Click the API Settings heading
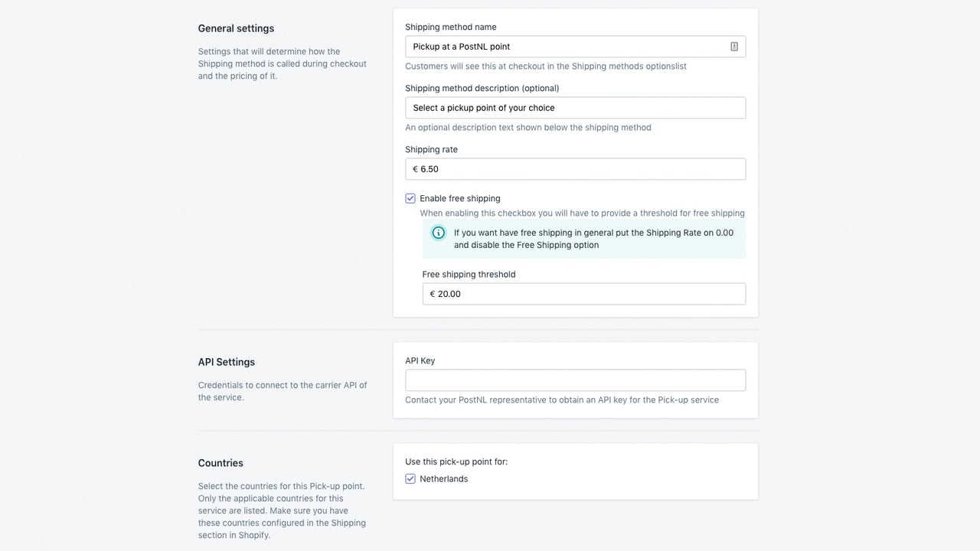980x551 pixels. tap(227, 362)
